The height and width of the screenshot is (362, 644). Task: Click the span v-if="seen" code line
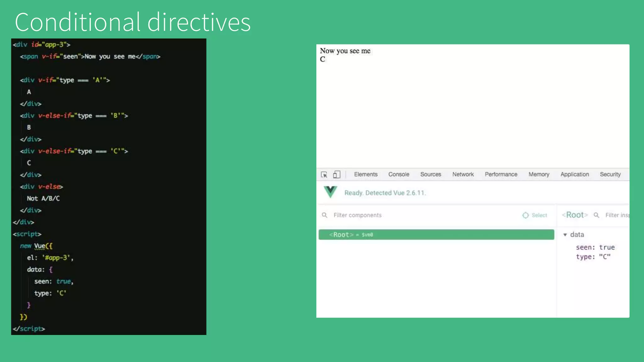pyautogui.click(x=90, y=57)
